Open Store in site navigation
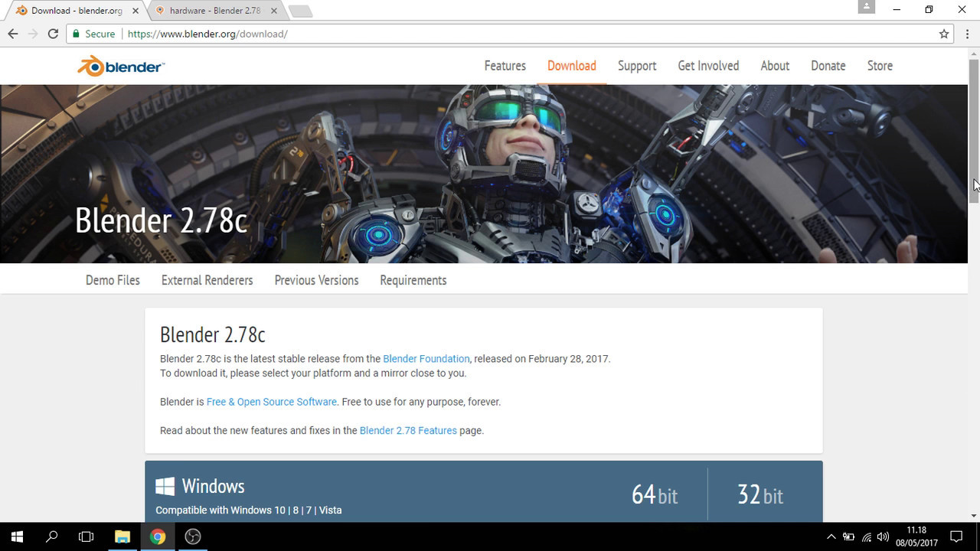Image resolution: width=980 pixels, height=551 pixels. pos(880,66)
